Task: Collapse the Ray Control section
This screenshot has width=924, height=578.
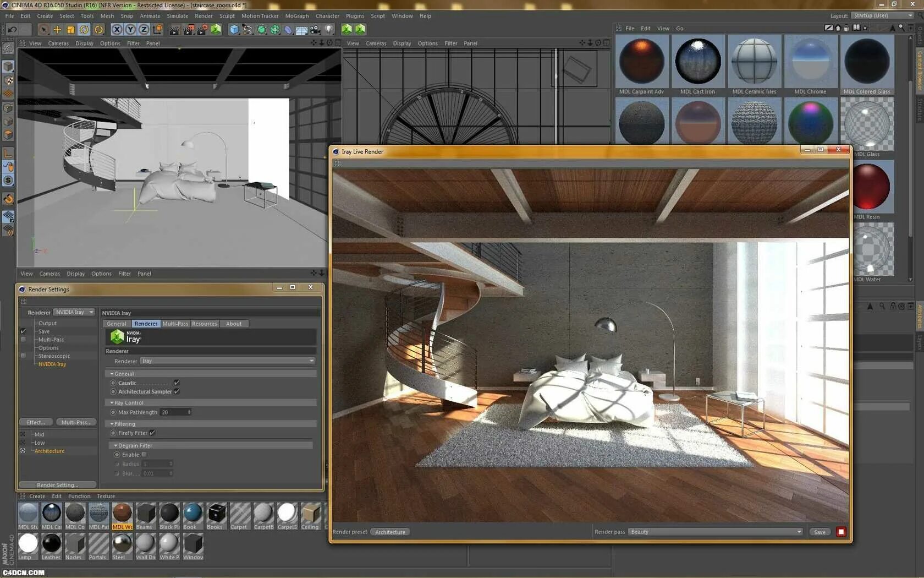Action: click(x=112, y=403)
